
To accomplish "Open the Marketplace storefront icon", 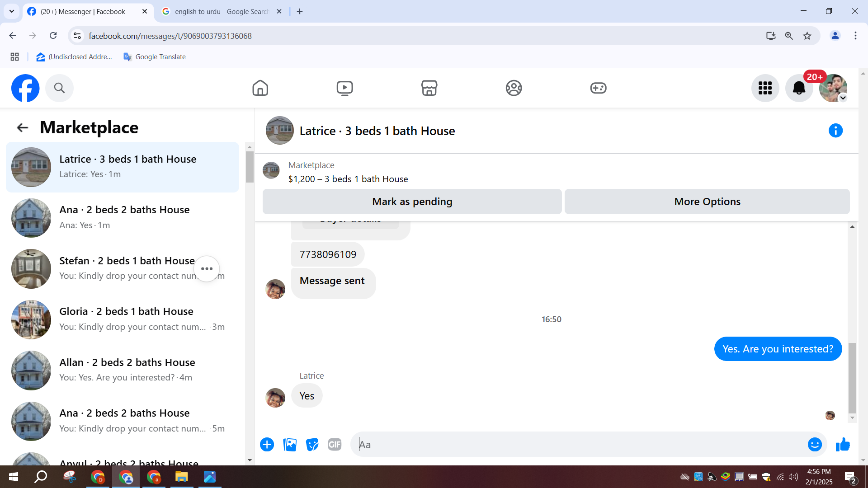I will 429,88.
